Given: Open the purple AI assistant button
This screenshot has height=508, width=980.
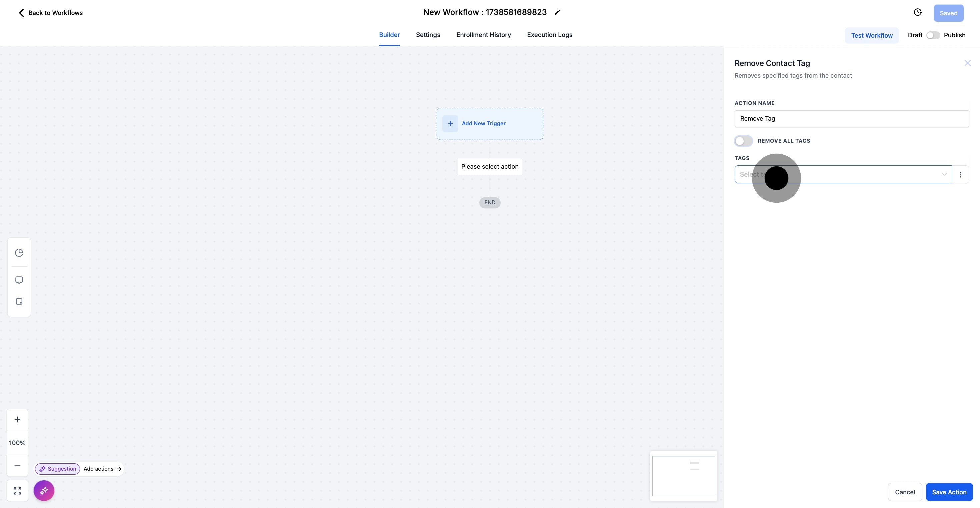Looking at the screenshot, I should click(x=44, y=491).
